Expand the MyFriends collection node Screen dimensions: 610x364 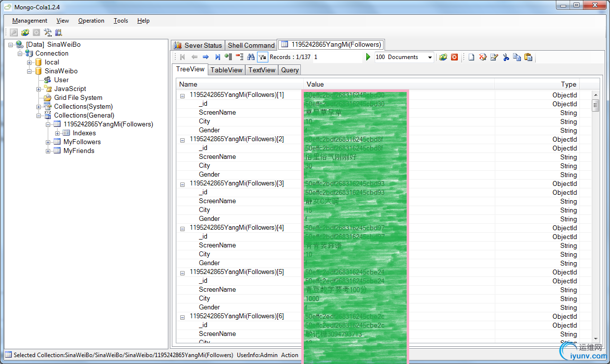[48, 151]
